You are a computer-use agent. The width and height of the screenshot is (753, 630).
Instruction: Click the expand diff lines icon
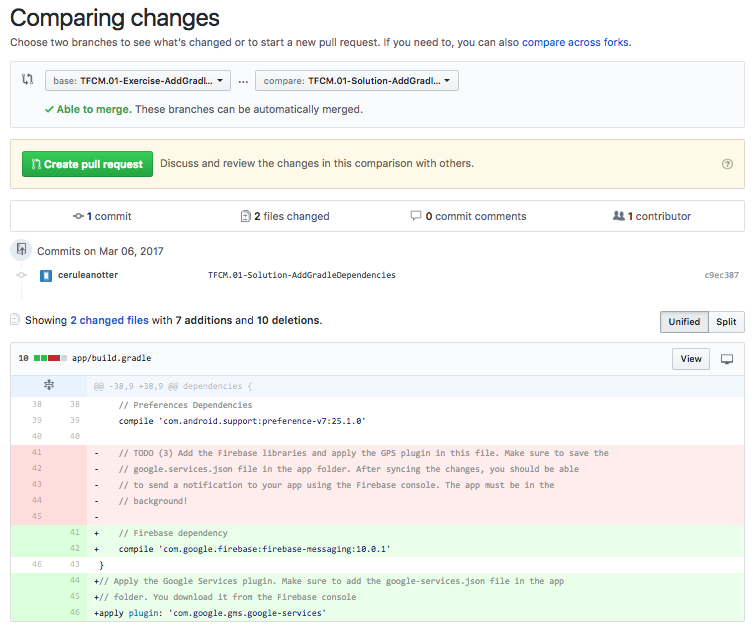click(49, 385)
